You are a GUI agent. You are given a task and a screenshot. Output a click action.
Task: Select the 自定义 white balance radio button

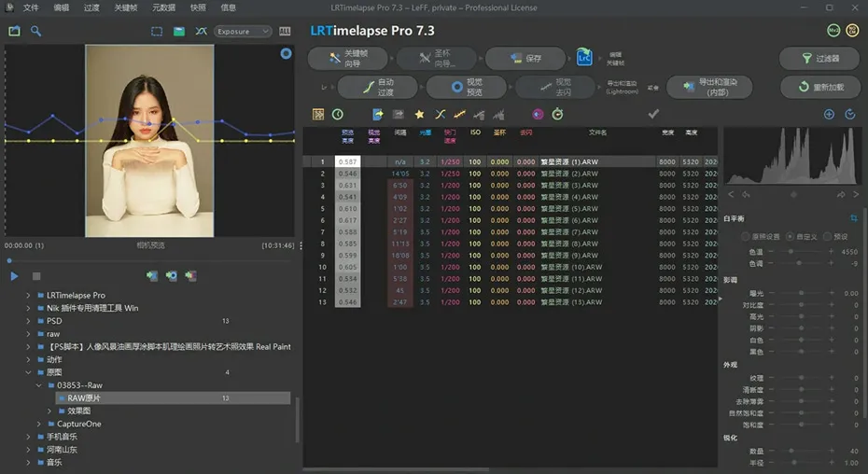pos(791,237)
